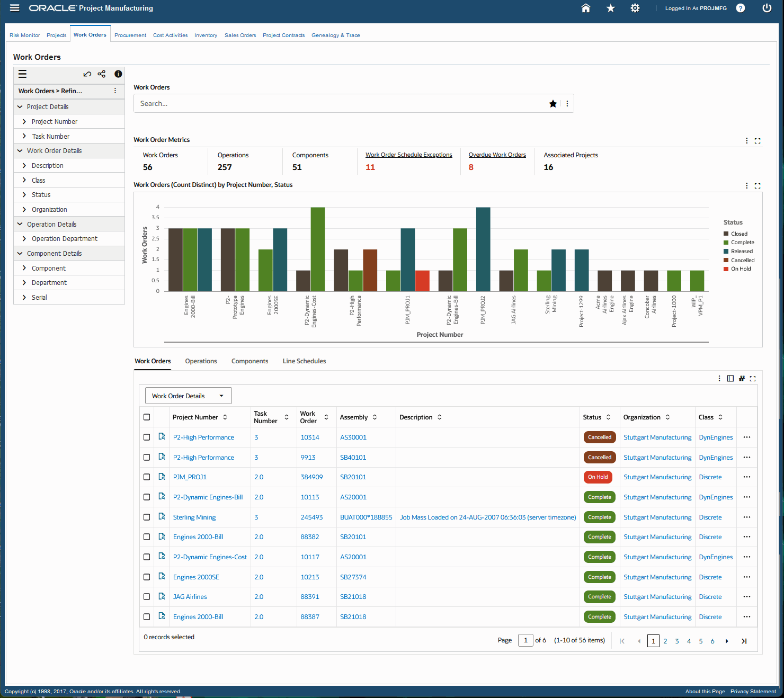Collapse the Component Details group
The image size is (784, 698).
pyautogui.click(x=20, y=254)
